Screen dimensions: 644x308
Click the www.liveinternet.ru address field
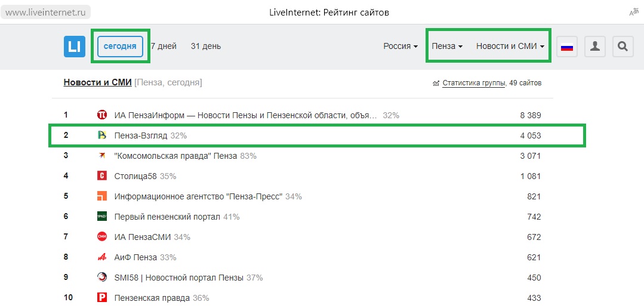coord(45,13)
